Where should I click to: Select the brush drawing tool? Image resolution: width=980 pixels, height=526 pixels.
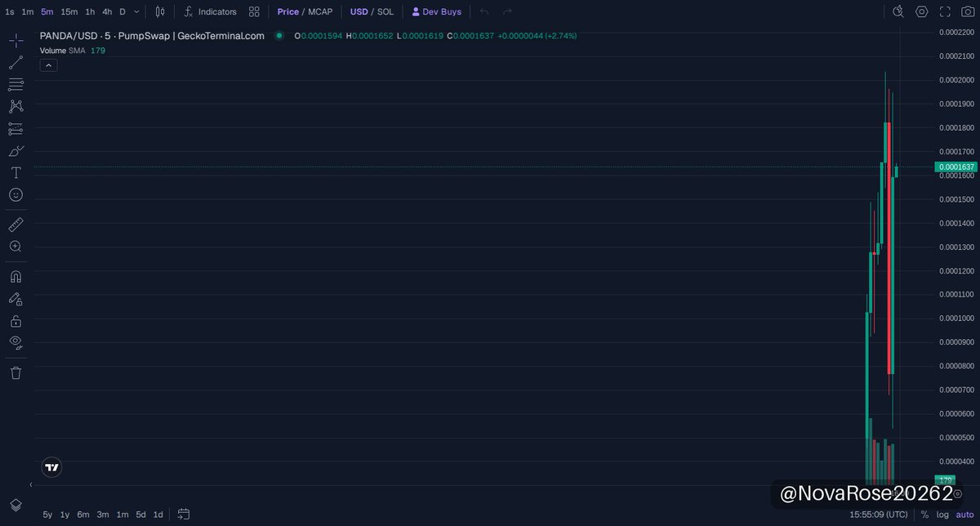(x=16, y=150)
